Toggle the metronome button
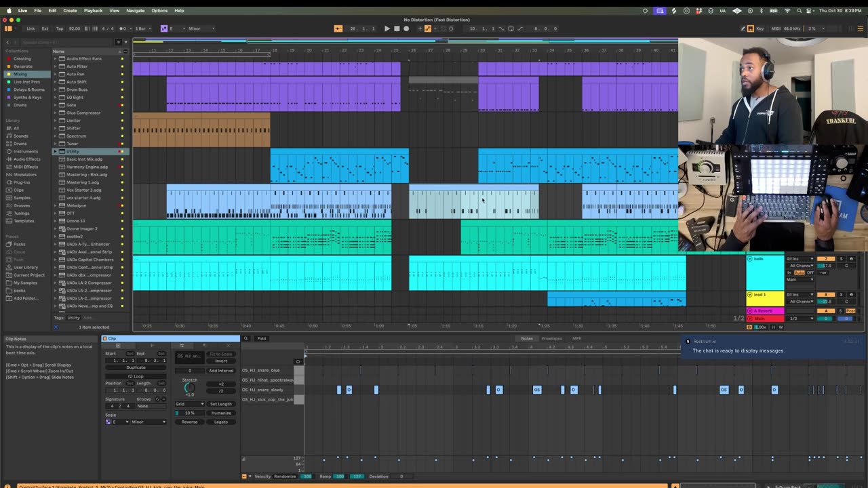868x488 pixels. click(123, 28)
